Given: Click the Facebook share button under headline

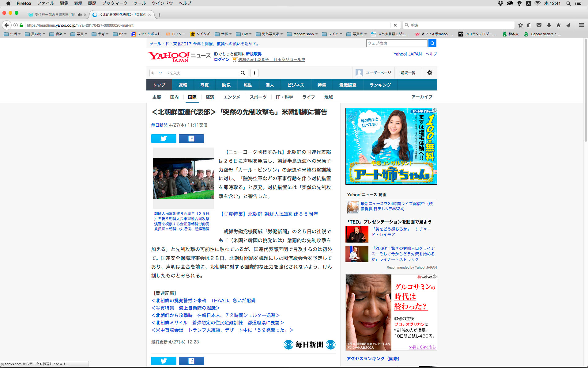Looking at the screenshot, I should pyautogui.click(x=191, y=139).
